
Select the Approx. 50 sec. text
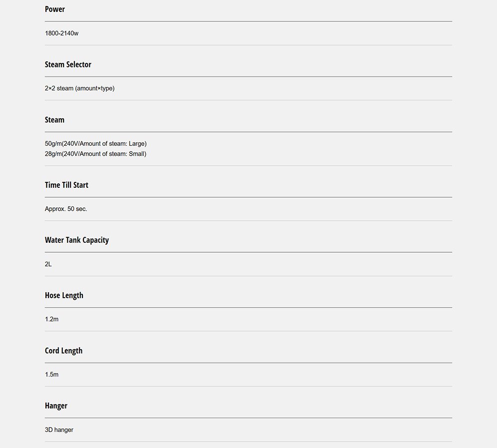(x=66, y=209)
